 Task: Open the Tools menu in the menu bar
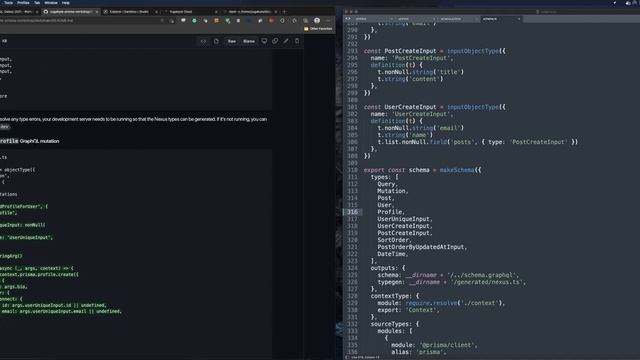(x=8, y=3)
